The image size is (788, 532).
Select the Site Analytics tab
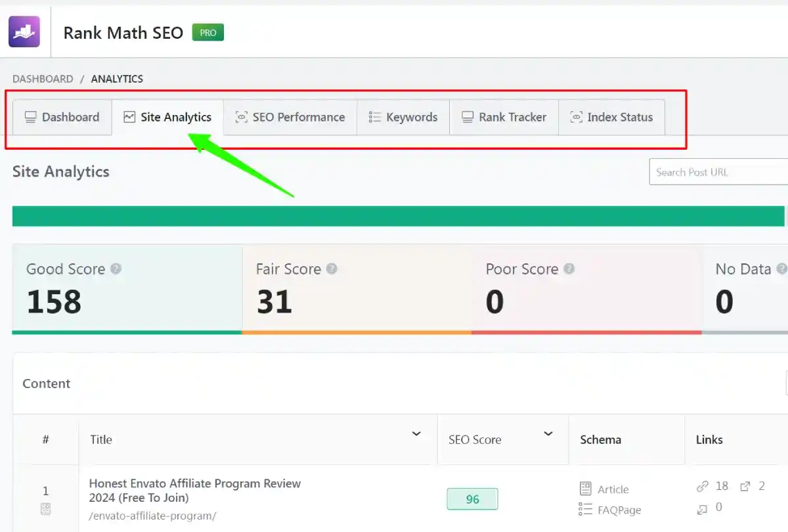click(x=167, y=117)
